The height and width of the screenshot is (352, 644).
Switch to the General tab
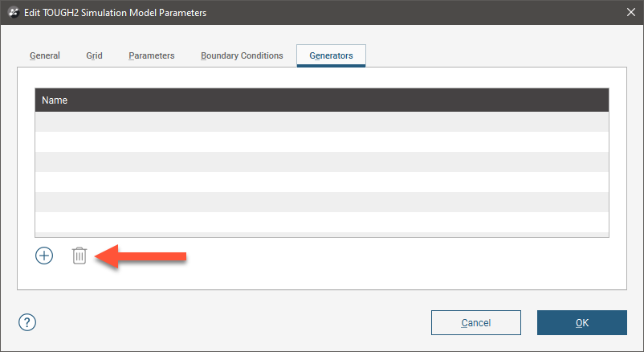[45, 55]
